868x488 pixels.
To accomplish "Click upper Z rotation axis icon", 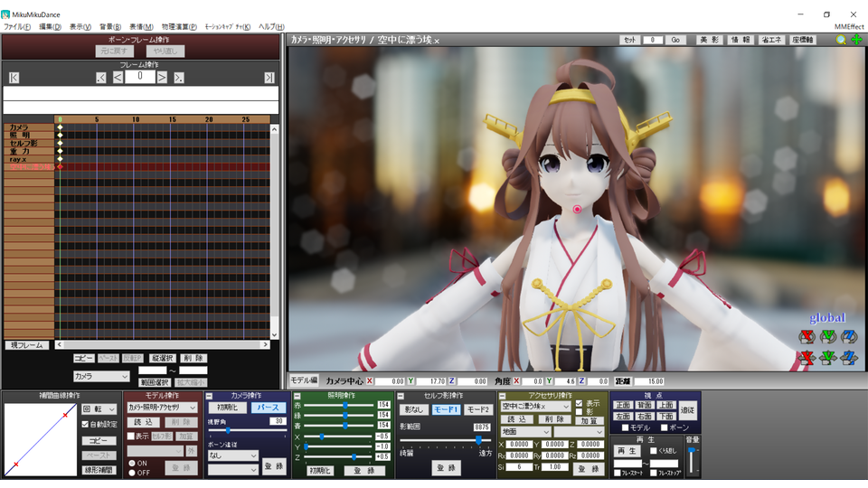I will (849, 336).
